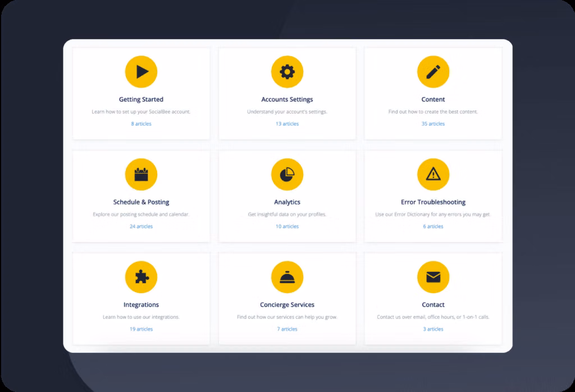Viewport: 575px width, 392px height.
Task: Click the Contact envelope icon
Action: coord(433,277)
